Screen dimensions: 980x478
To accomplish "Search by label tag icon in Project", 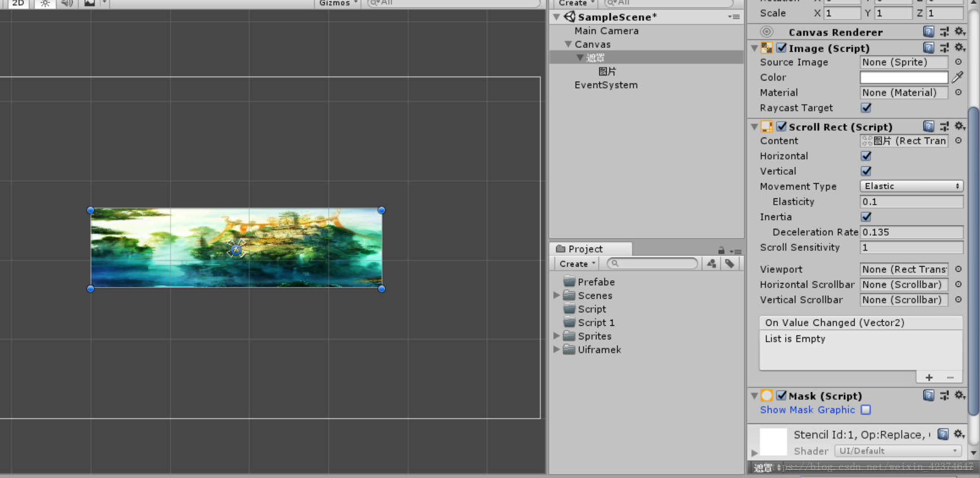I will pos(729,263).
